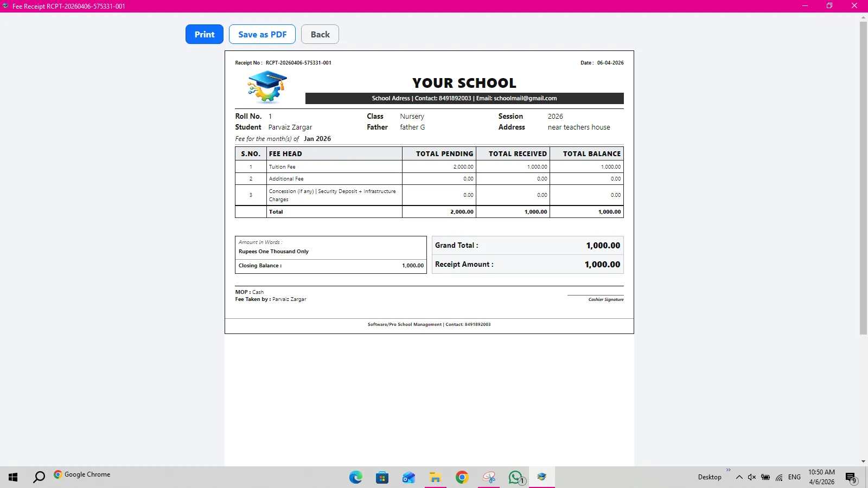Click Rupees One Thousand Only text
Screen dimensions: 868x488
click(x=273, y=252)
